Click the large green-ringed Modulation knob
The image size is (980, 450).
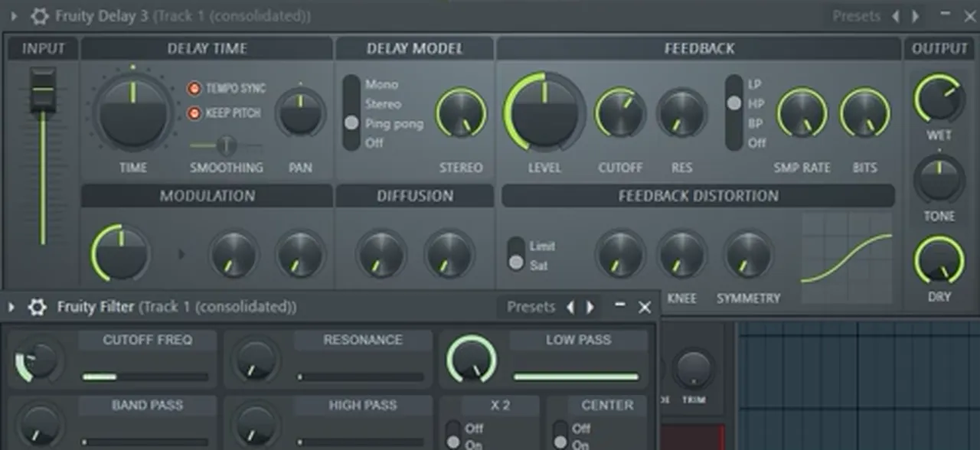pos(120,253)
